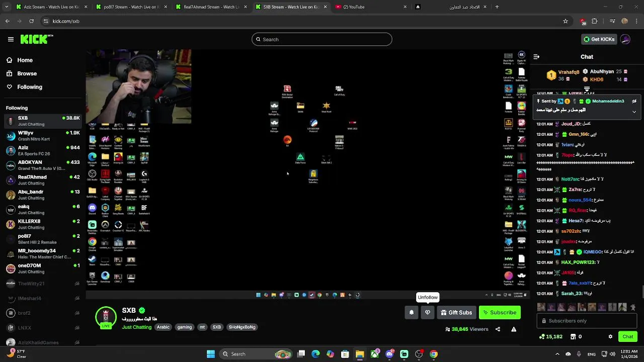Screen dimensions: 644x362
Task: Reload the page
Action: point(31,21)
